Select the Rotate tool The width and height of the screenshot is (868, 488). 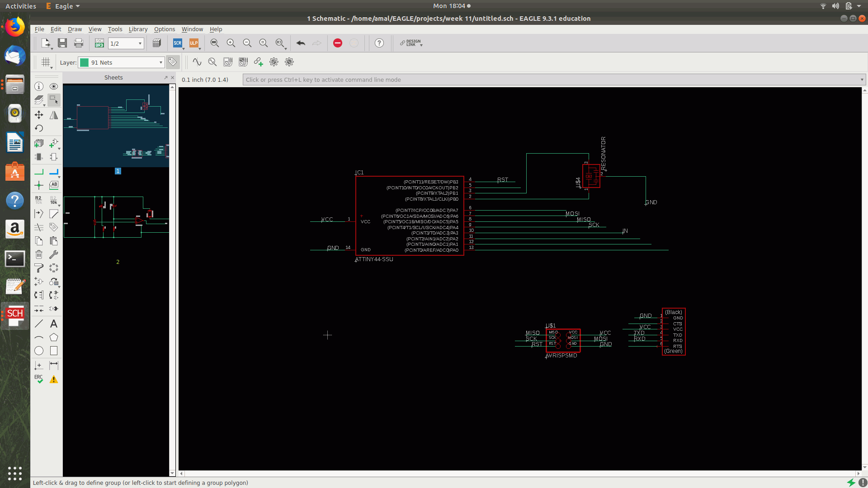click(39, 128)
